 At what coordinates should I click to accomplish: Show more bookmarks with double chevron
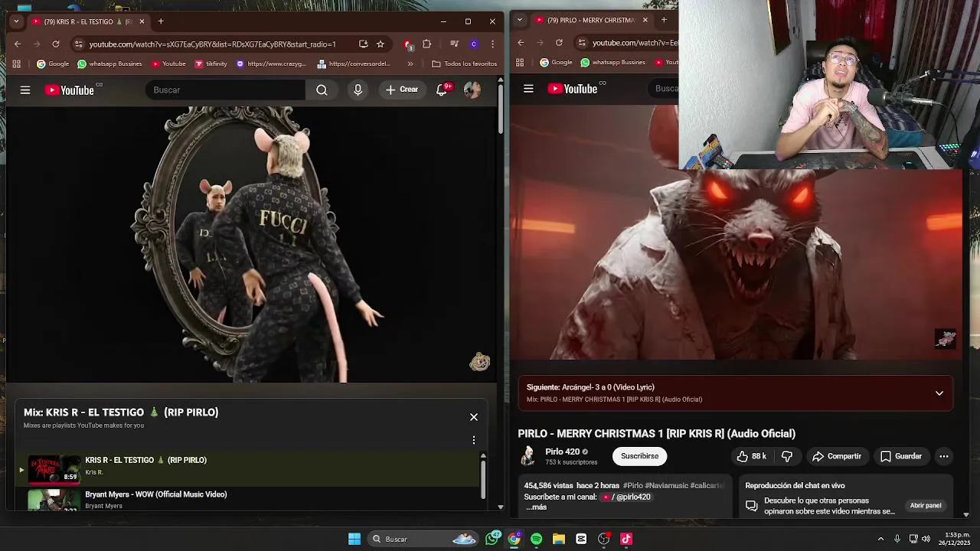pos(410,64)
